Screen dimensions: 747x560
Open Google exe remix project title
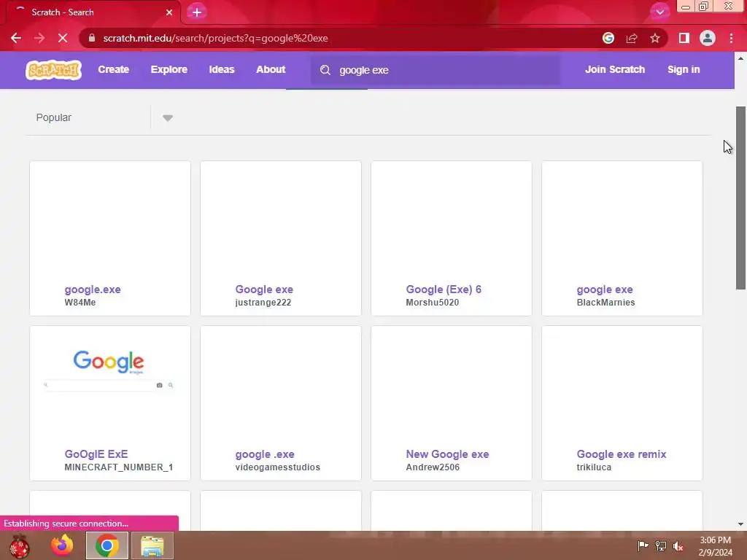(622, 454)
